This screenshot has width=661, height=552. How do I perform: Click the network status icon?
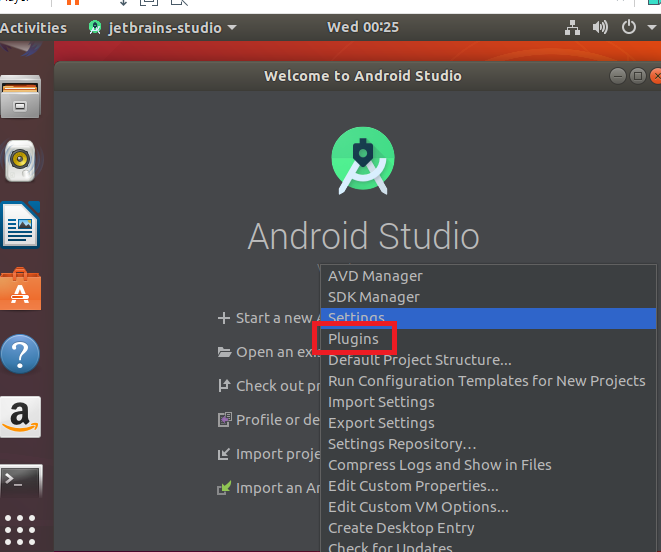[572, 28]
